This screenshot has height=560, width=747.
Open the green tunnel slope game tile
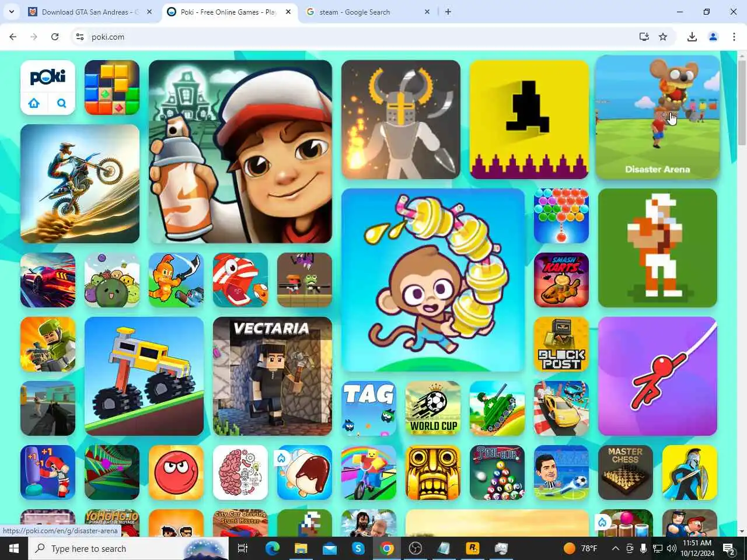pos(112,473)
